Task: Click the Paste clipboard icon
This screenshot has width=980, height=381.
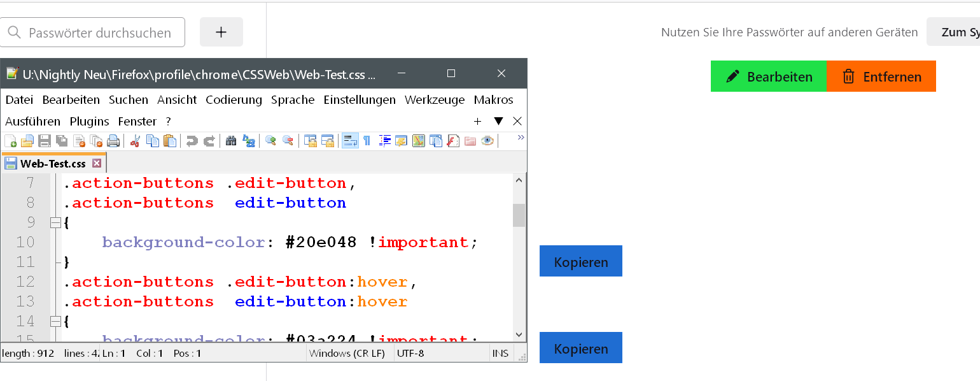Action: [x=170, y=141]
